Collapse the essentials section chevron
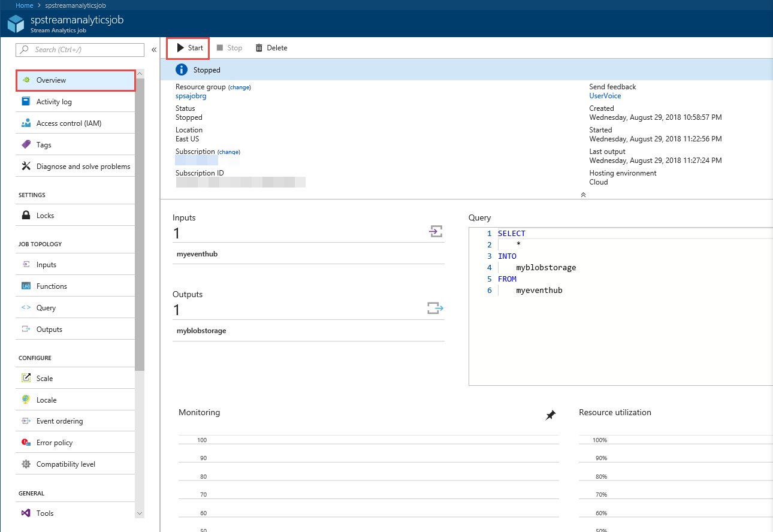773x532 pixels. tap(583, 195)
